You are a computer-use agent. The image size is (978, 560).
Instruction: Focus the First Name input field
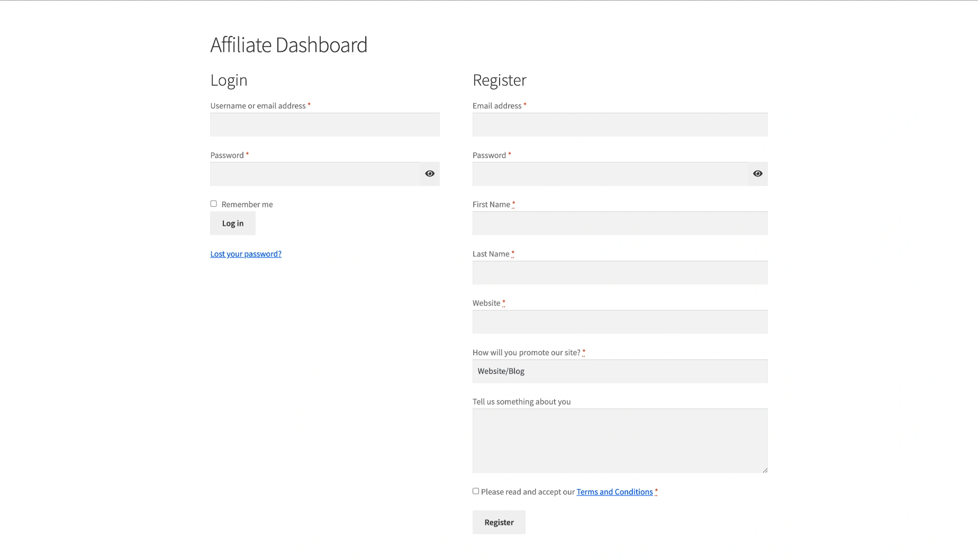(x=620, y=223)
